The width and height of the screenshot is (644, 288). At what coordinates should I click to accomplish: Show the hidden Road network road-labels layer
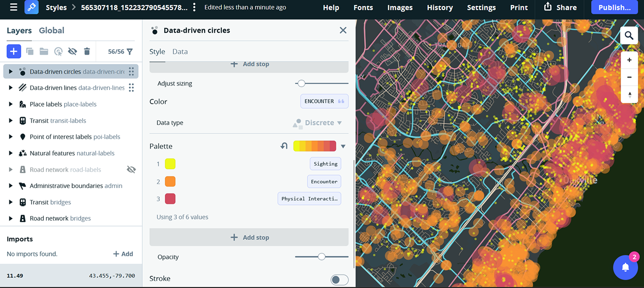pos(131,169)
